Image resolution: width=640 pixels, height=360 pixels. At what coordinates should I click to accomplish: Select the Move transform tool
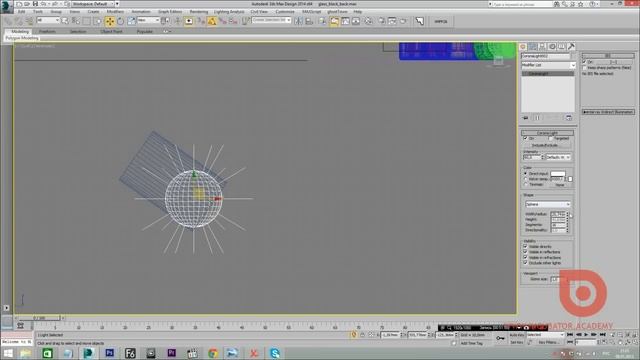[x=110, y=21]
